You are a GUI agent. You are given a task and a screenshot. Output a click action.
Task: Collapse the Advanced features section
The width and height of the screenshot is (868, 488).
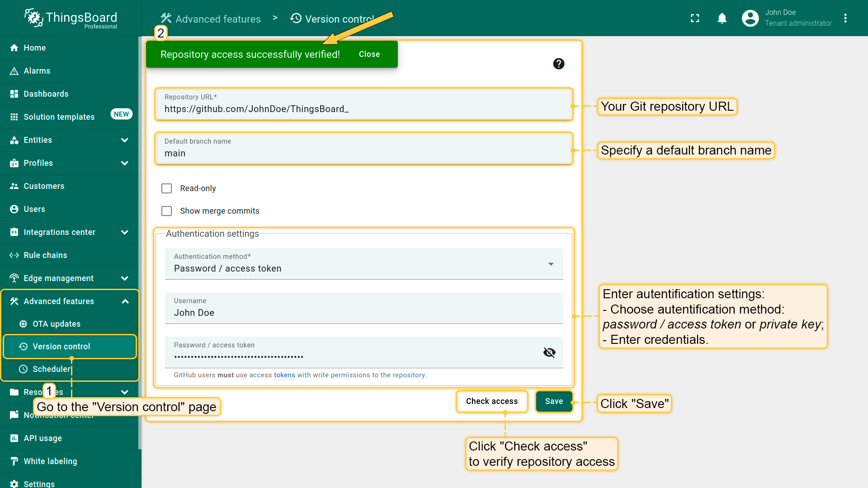click(125, 301)
